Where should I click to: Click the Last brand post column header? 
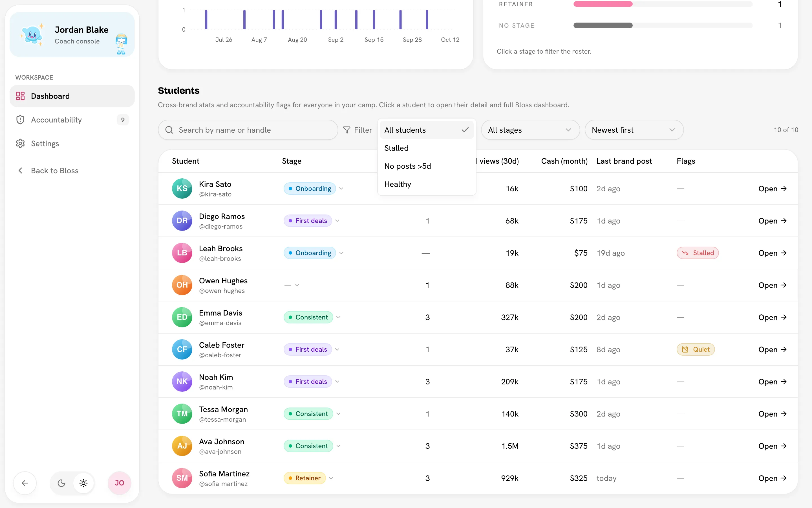click(624, 161)
